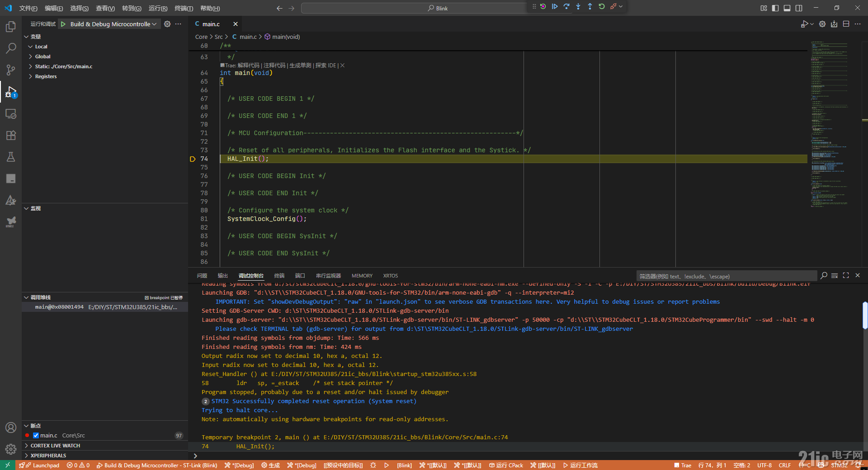Screen dimensions: 868x470
Task: Open the 终端 menu
Action: [x=184, y=8]
